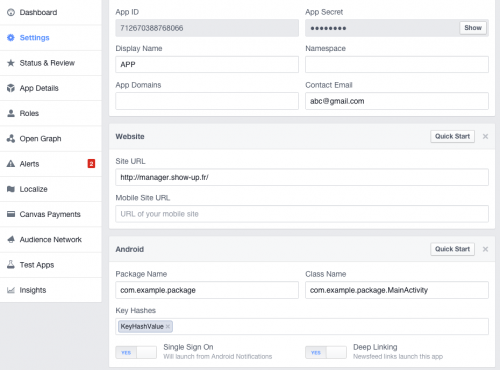Click the 'Newsfeed links launch this app' text
The height and width of the screenshot is (370, 500).
[x=398, y=357]
